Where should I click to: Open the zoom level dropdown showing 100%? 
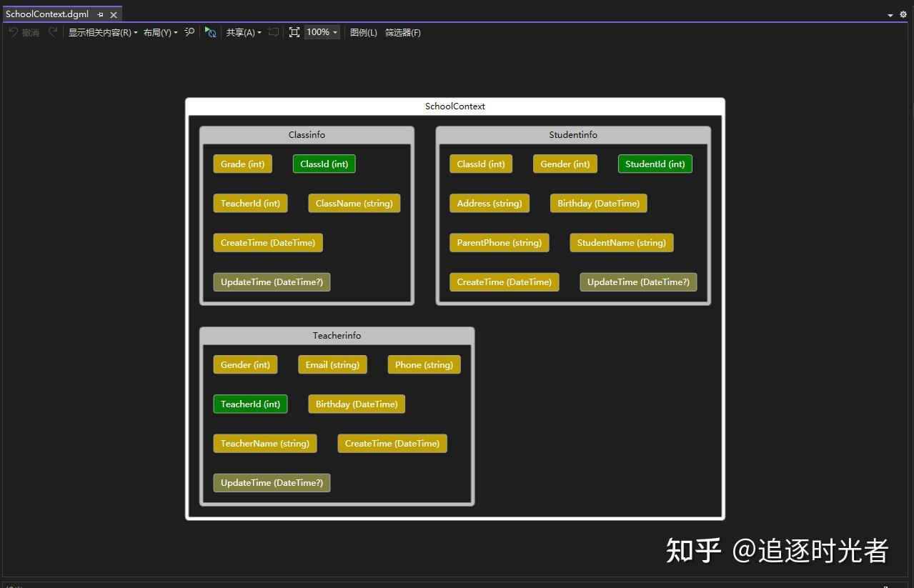[320, 31]
